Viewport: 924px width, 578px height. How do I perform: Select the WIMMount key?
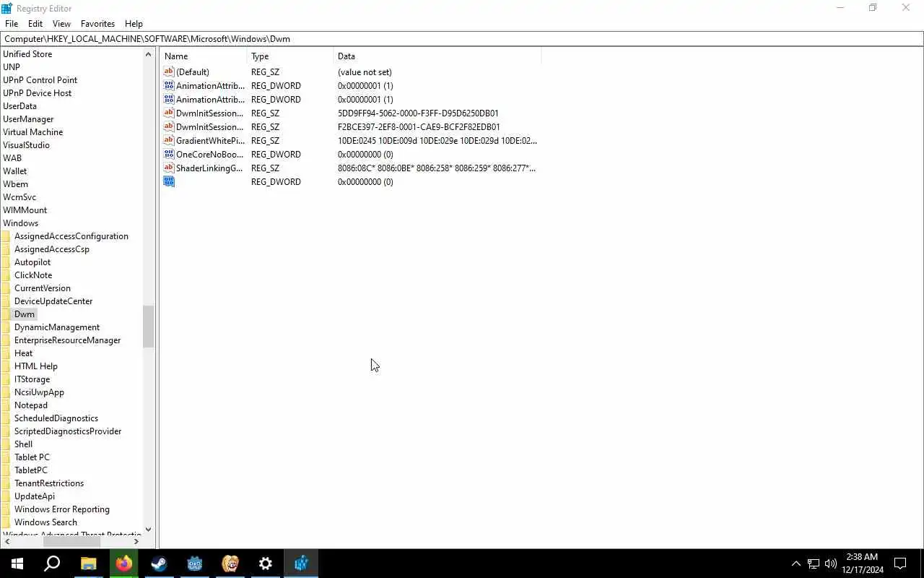(25, 210)
